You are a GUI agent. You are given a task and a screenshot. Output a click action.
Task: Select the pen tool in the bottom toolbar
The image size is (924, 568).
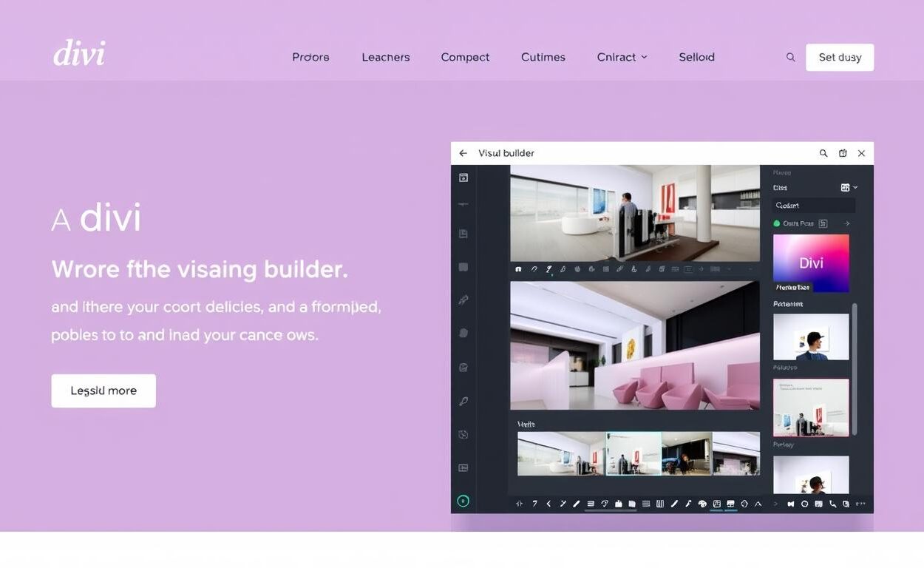[576, 503]
